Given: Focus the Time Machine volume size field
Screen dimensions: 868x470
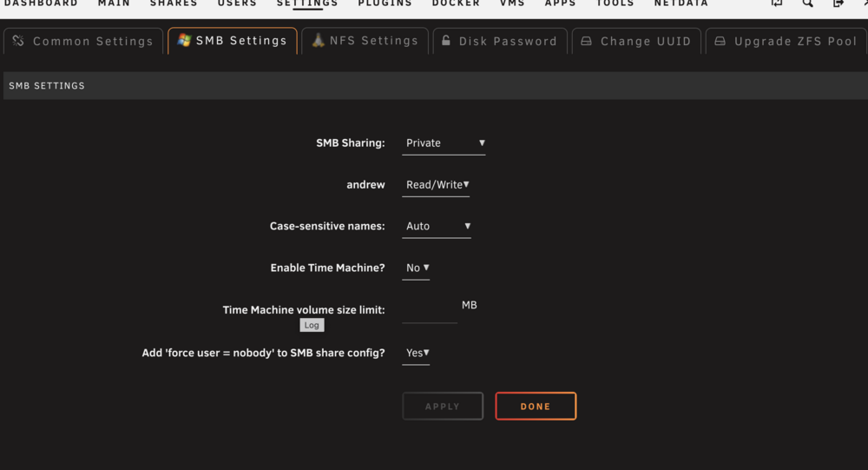Looking at the screenshot, I should 430,311.
